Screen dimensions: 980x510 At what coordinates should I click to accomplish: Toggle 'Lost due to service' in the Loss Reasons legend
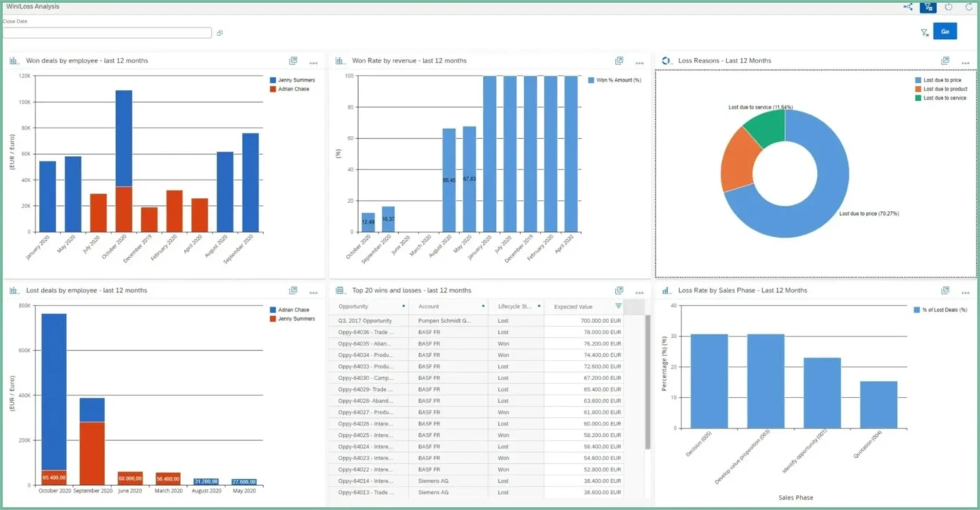tap(942, 97)
